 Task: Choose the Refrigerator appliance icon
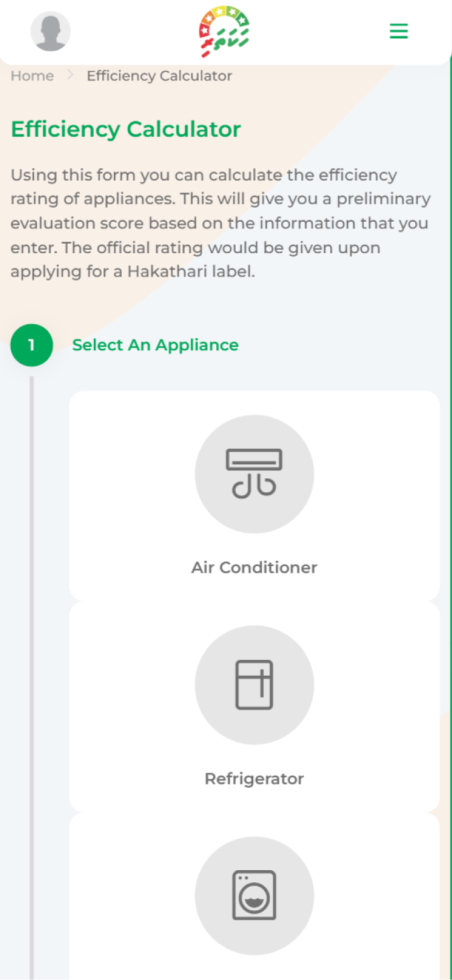point(254,685)
